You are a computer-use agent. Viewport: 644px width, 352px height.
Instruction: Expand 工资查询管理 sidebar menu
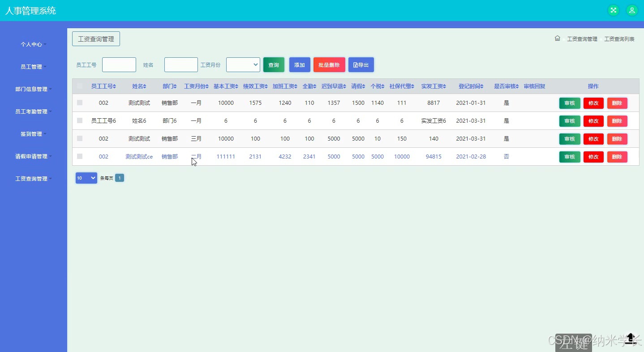point(34,179)
